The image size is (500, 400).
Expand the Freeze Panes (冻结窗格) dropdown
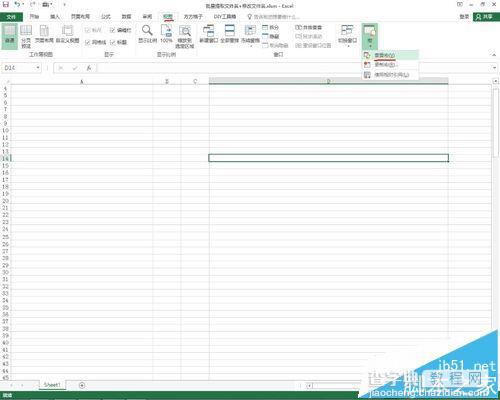(250, 36)
